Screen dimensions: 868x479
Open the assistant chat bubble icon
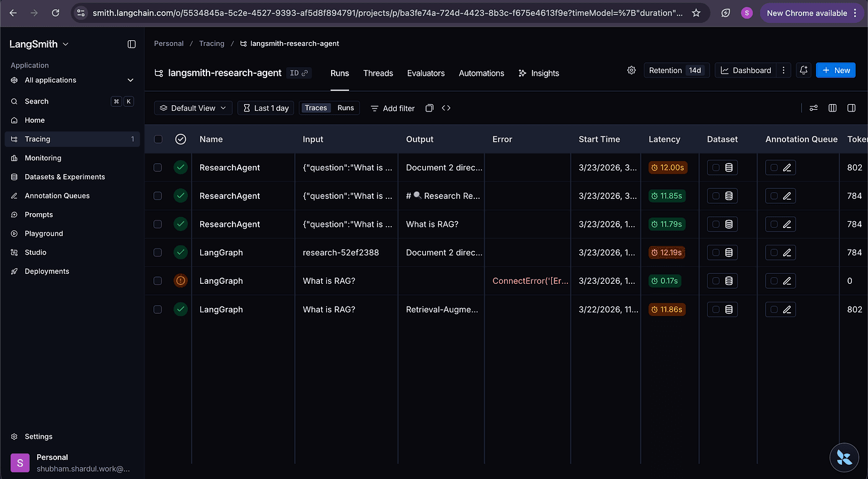pos(844,458)
